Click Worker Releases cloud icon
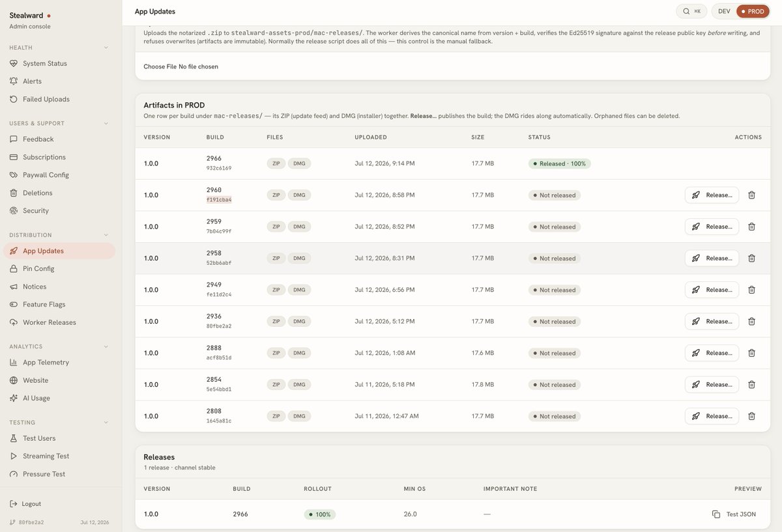 [14, 322]
